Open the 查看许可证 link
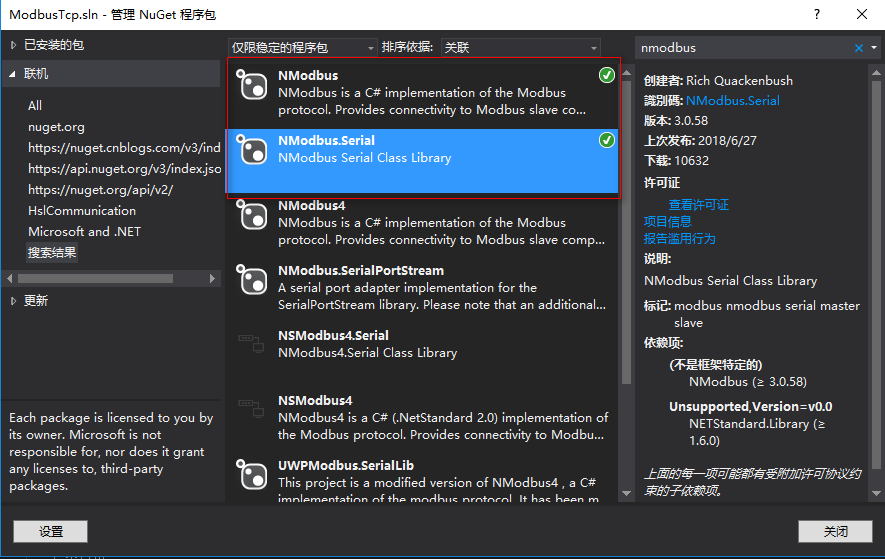885x559 pixels. coord(699,204)
